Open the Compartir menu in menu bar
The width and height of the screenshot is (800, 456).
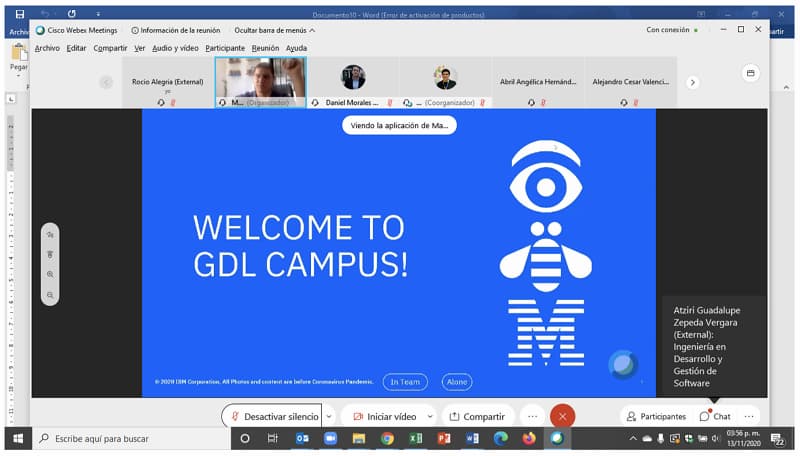110,48
